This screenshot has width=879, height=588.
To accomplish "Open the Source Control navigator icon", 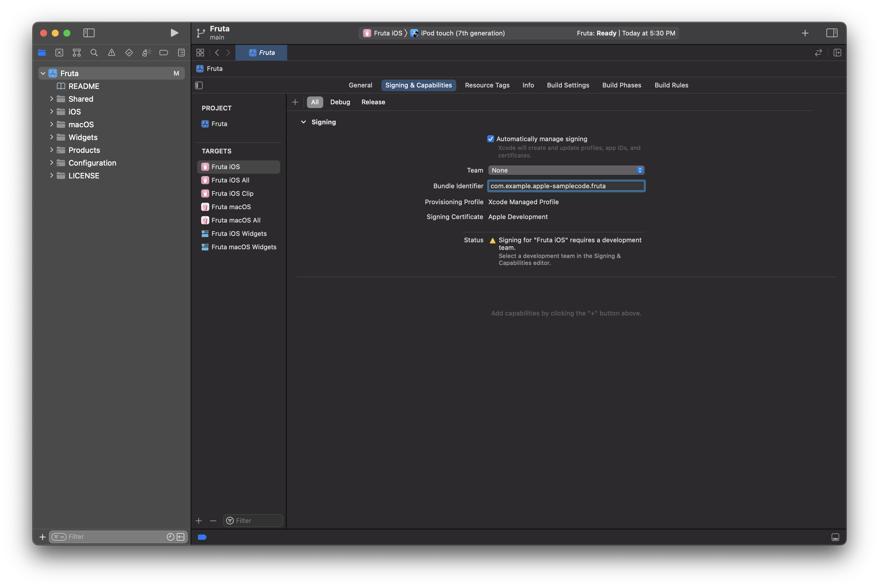I will pos(59,53).
